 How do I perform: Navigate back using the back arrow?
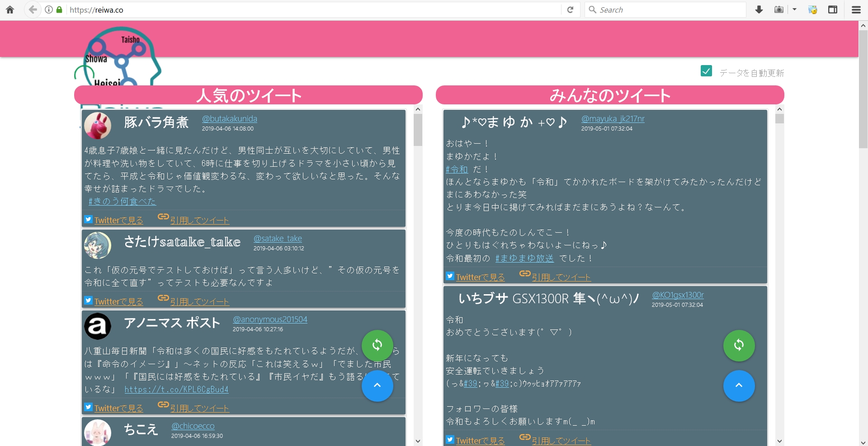pos(32,9)
